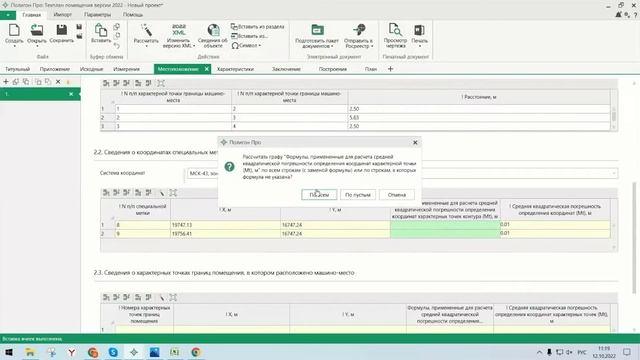Click the Символ omega icon
The height and width of the screenshot is (360, 640).
coord(235,46)
